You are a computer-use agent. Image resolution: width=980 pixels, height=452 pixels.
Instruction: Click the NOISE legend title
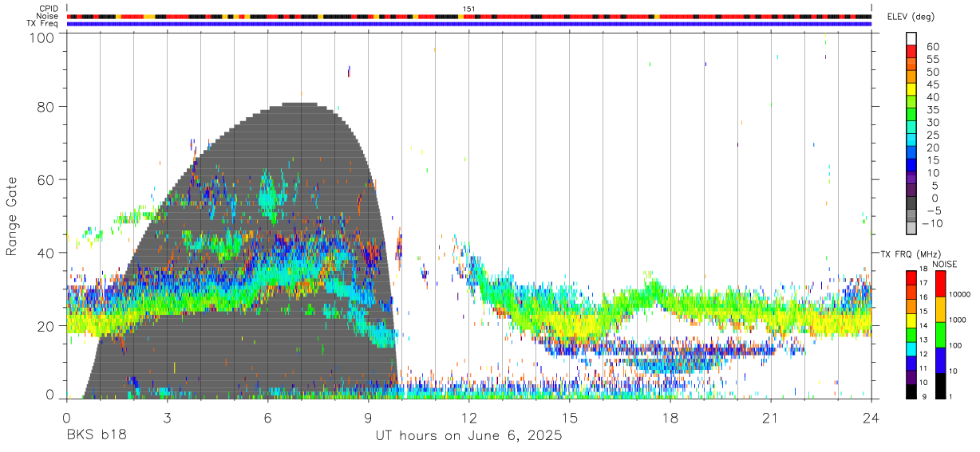tap(944, 264)
